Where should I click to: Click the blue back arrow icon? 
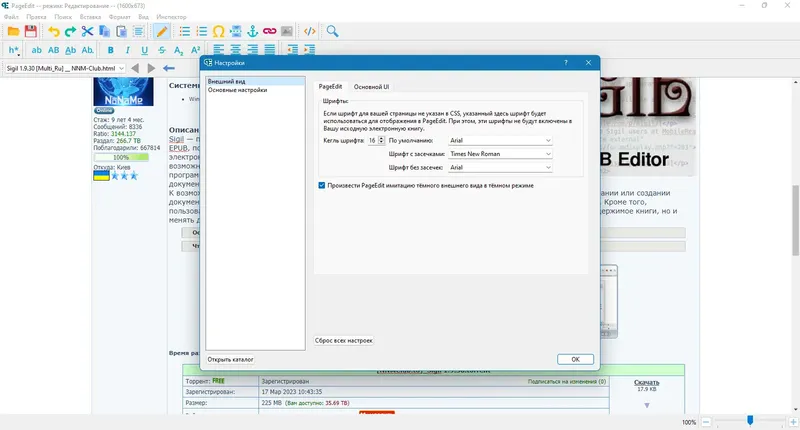[169, 68]
